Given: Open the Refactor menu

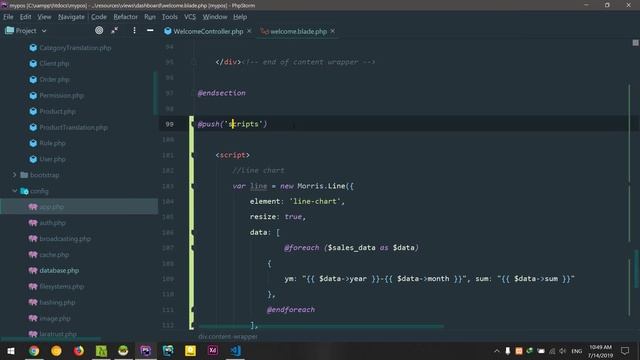Looking at the screenshot, I should [125, 17].
